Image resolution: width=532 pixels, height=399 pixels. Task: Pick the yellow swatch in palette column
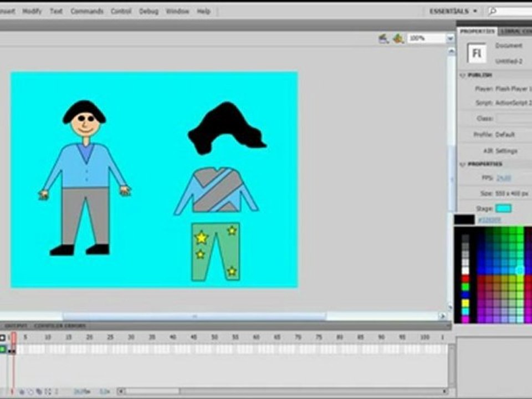tap(465, 303)
